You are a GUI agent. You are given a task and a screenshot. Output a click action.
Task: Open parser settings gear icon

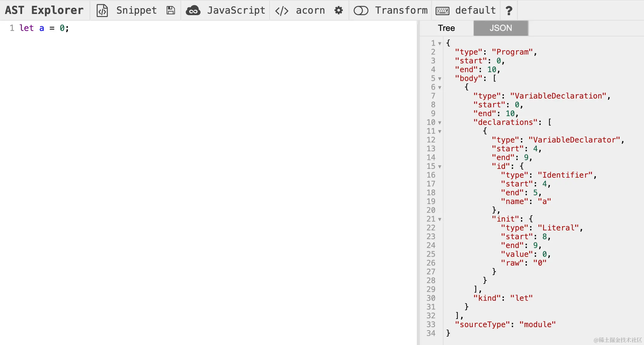339,11
